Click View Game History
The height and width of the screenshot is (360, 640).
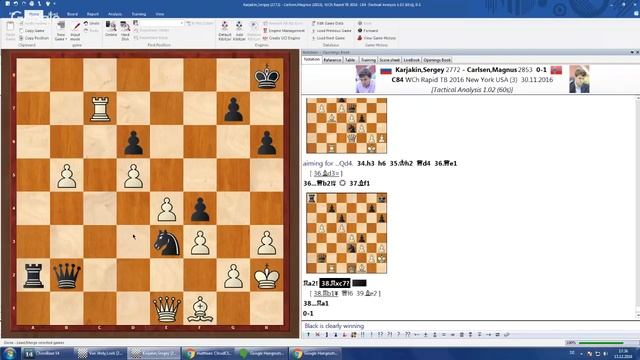[377, 38]
